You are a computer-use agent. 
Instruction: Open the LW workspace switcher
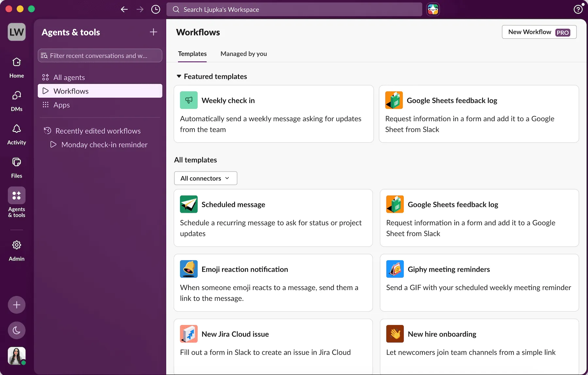[x=17, y=32]
